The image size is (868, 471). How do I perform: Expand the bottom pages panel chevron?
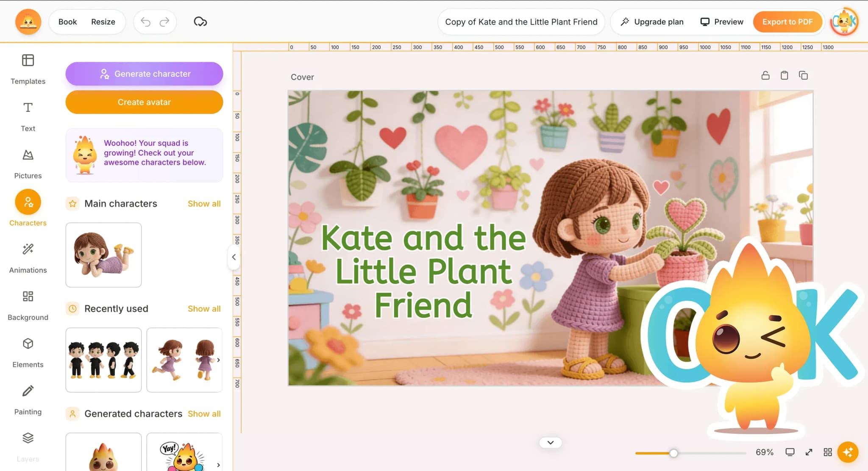[x=551, y=443]
